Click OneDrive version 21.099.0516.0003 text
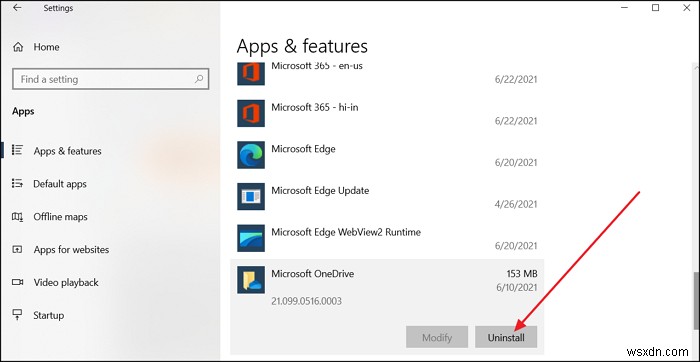The width and height of the screenshot is (700, 362). pos(306,301)
